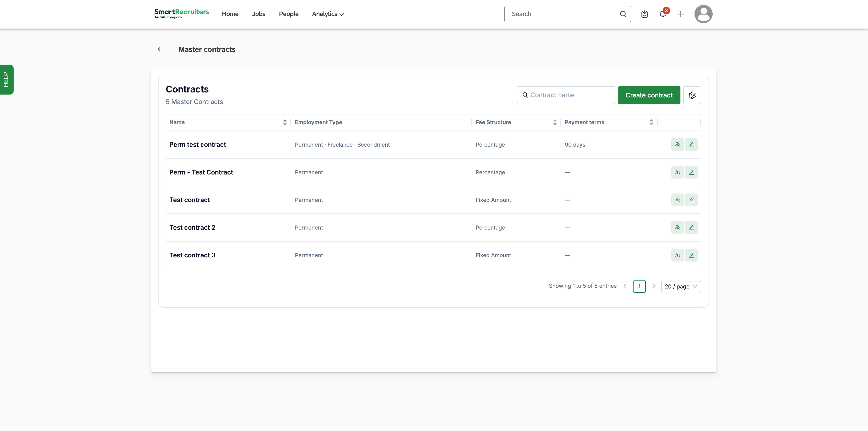Screen dimensions: 868x431
Task: Open assignees for Perm test contract
Action: click(677, 145)
